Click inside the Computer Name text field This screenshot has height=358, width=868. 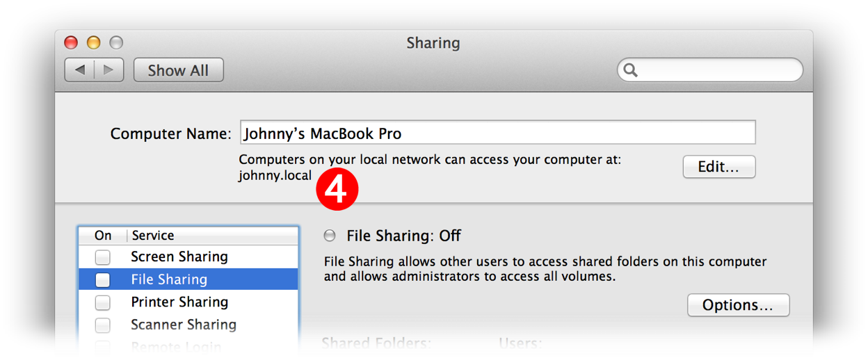tap(497, 133)
